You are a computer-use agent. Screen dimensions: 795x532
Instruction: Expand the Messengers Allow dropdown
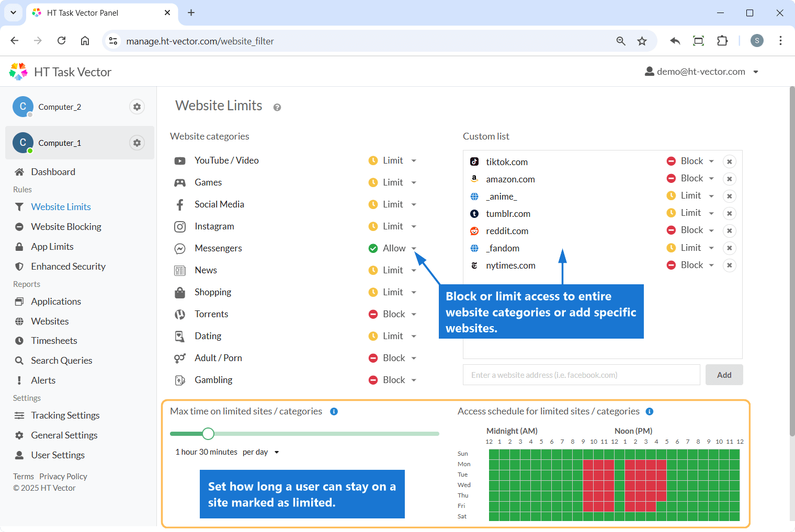(414, 248)
